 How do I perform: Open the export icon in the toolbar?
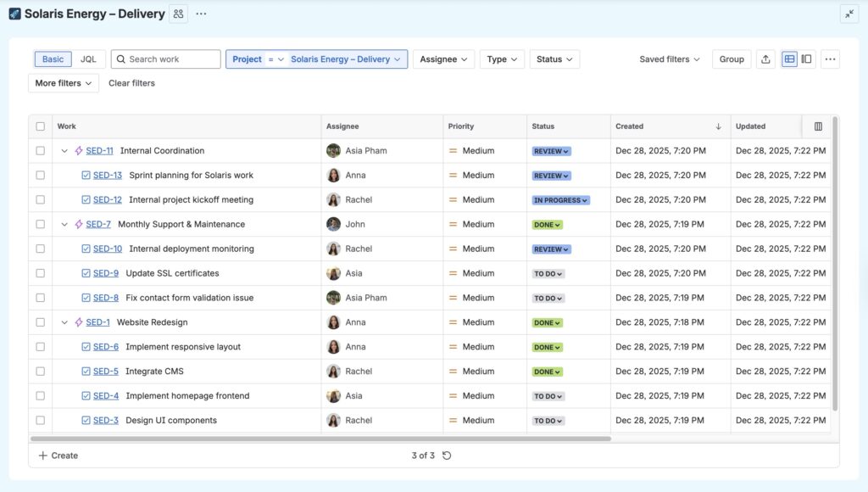point(767,59)
